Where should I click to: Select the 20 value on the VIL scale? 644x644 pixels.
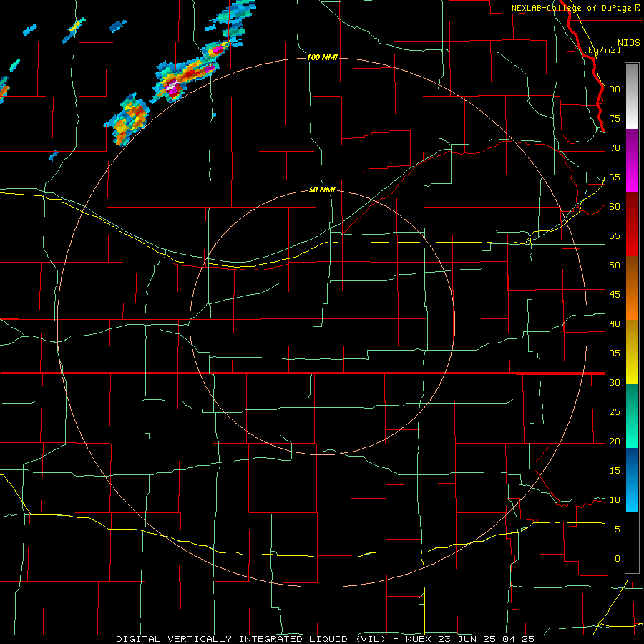pos(615,441)
